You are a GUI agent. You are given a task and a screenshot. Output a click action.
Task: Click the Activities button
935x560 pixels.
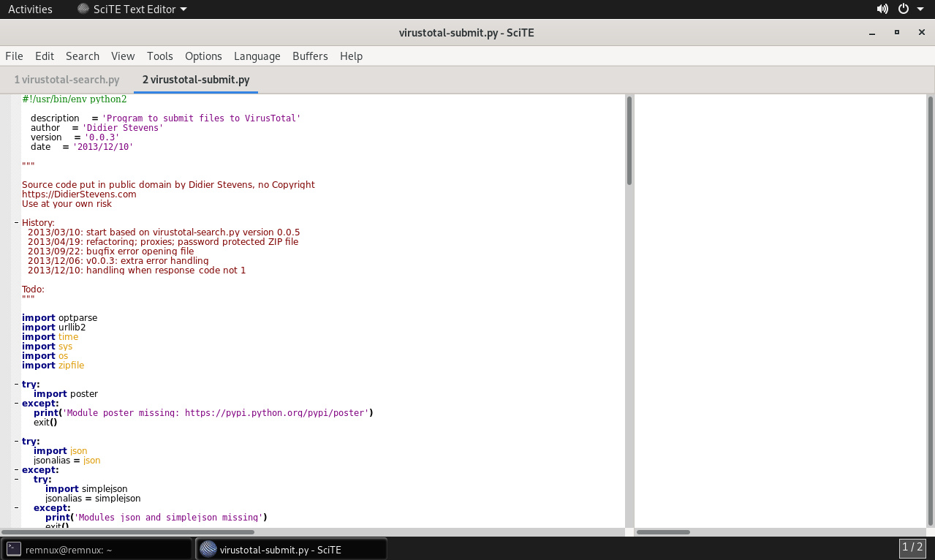tap(30, 10)
